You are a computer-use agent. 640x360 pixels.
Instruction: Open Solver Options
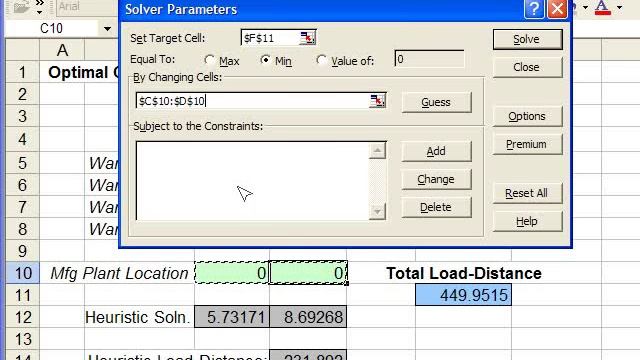coord(527,116)
